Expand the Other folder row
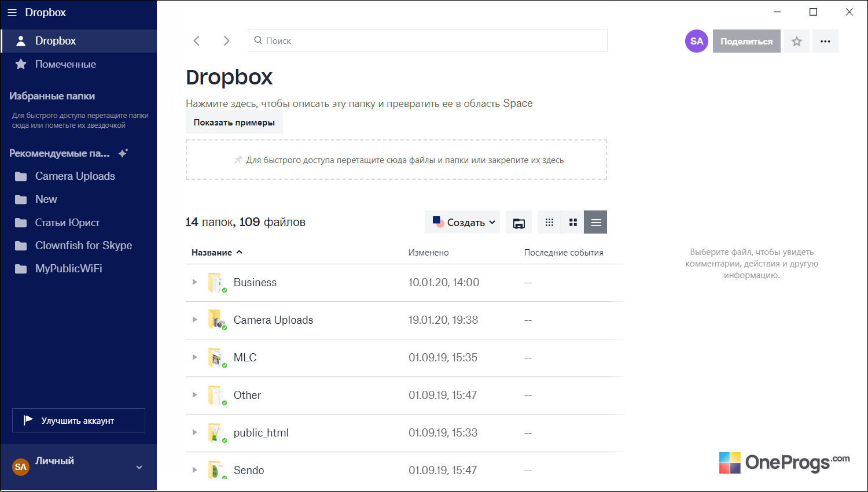 (x=195, y=395)
